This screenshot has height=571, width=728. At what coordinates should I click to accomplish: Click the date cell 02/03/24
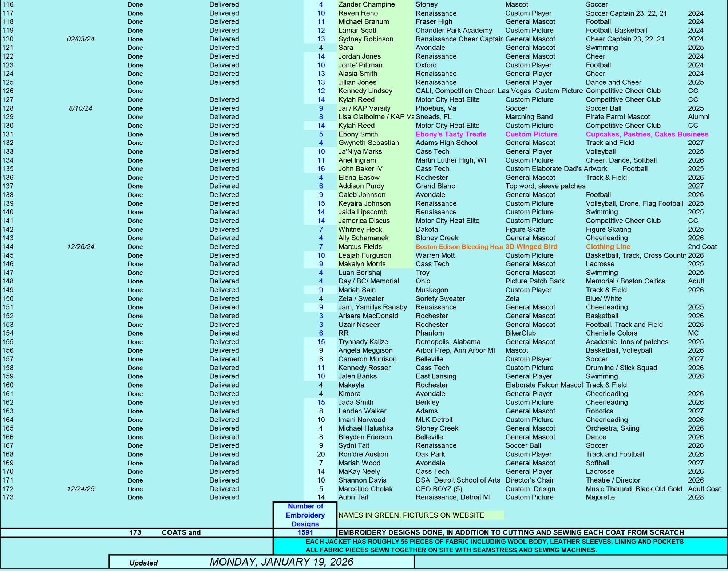(80, 39)
